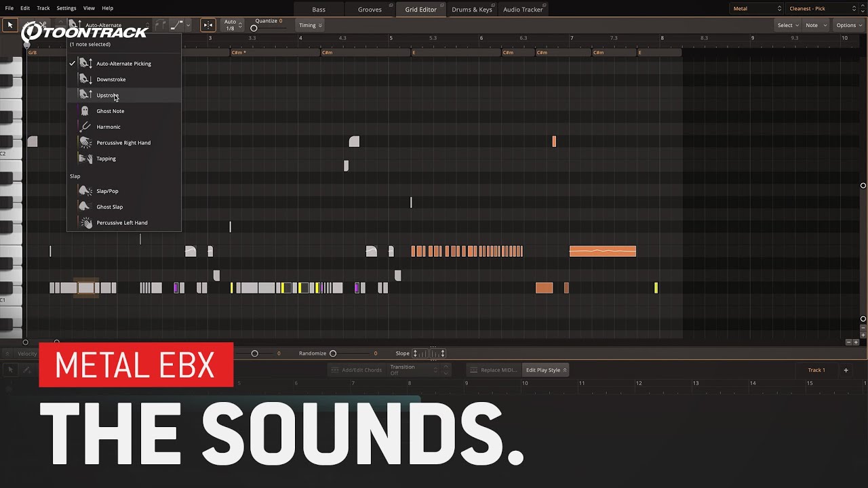Switch to the Drums & Keys tab
This screenshot has height=488, width=868.
pyautogui.click(x=472, y=9)
